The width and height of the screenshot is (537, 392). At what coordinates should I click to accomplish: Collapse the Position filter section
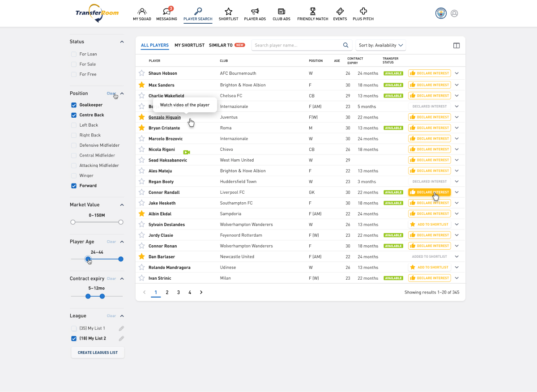coord(122,94)
